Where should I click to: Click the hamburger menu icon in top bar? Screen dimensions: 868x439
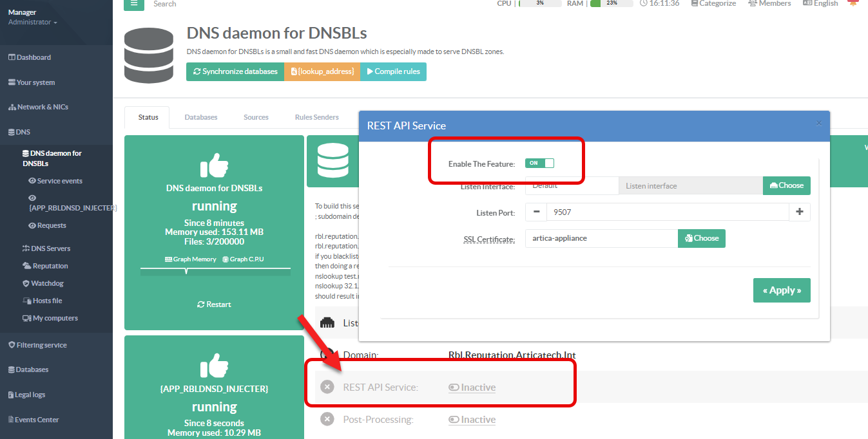[134, 3]
